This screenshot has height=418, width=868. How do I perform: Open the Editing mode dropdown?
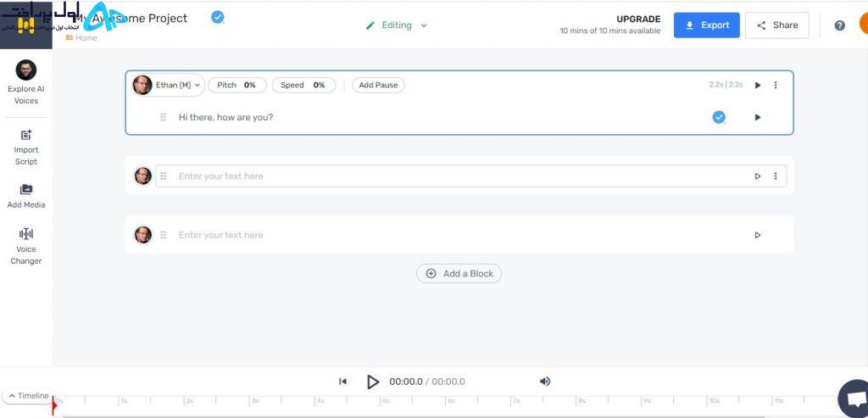[x=397, y=25]
